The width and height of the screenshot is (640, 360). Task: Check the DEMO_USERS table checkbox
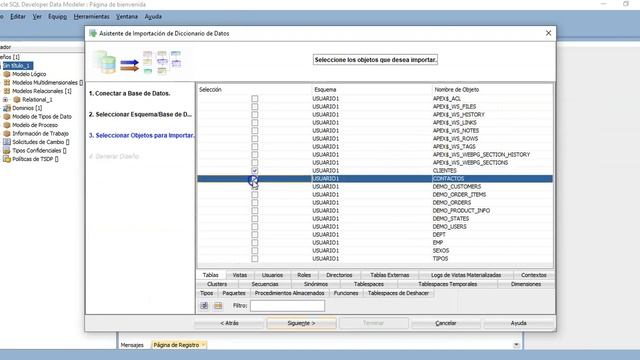coord(255,227)
